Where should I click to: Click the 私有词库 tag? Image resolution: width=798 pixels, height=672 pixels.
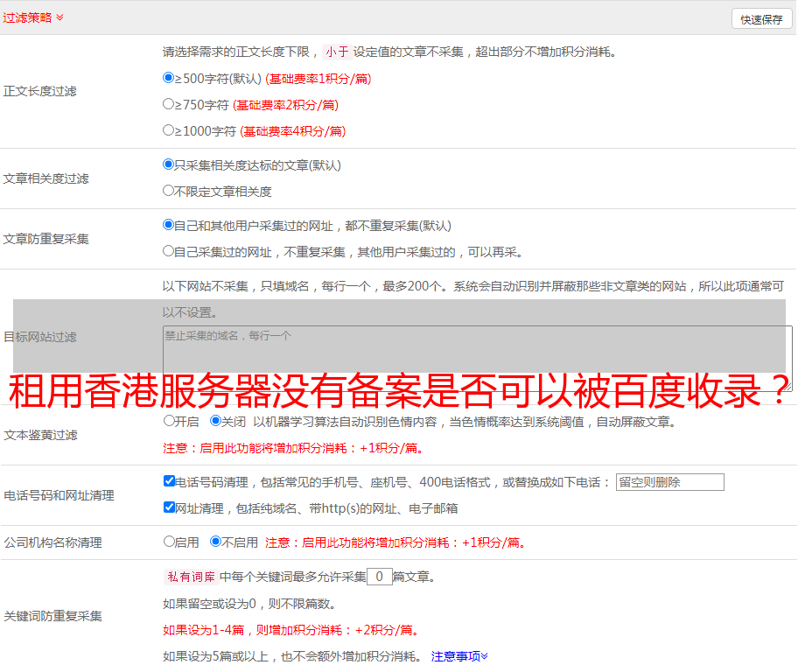pos(192,577)
